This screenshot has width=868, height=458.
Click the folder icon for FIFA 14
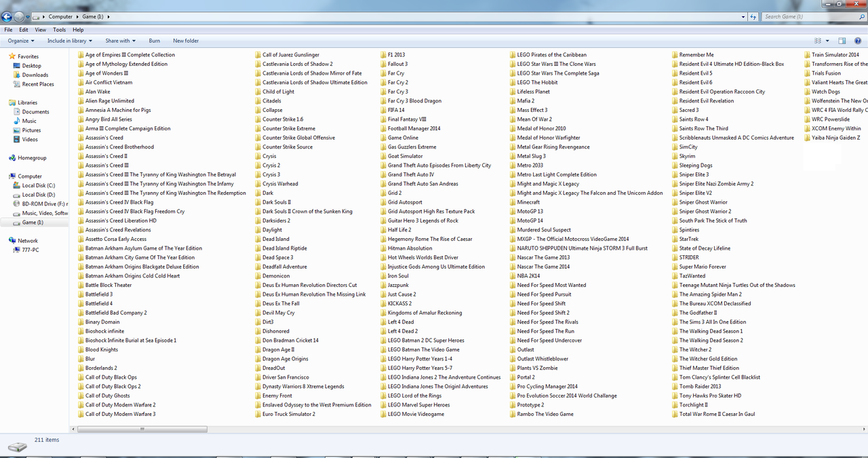pos(383,110)
